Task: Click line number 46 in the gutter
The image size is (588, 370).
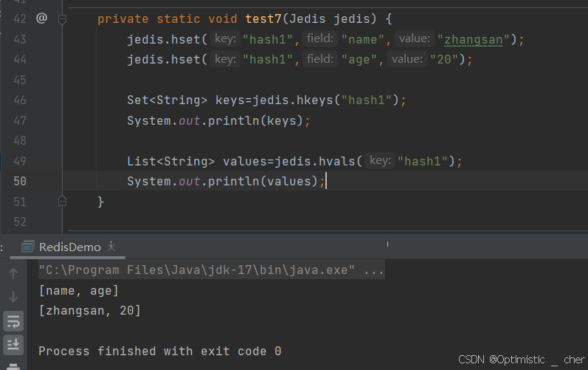Action: click(x=20, y=100)
